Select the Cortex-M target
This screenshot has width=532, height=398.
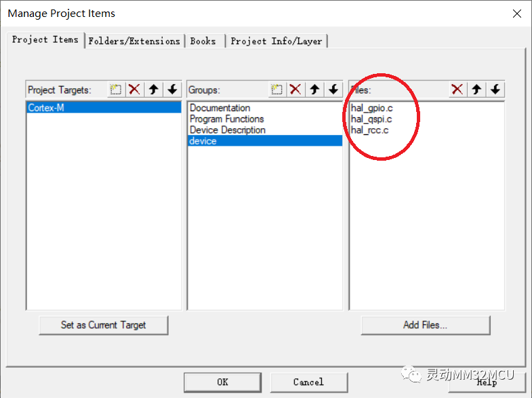point(104,108)
